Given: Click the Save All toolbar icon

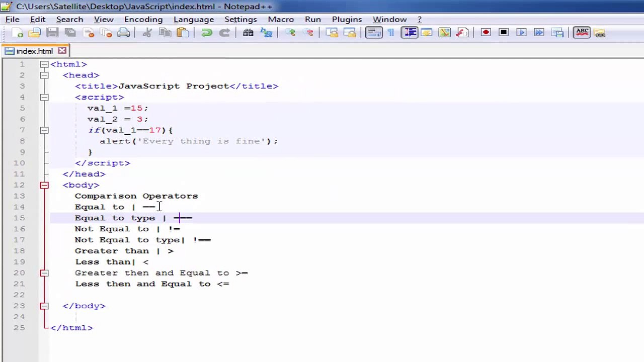Looking at the screenshot, I should (x=70, y=33).
